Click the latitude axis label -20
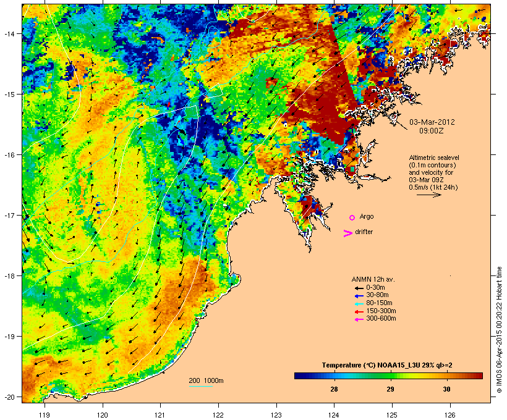The image size is (507, 420). click(9, 397)
